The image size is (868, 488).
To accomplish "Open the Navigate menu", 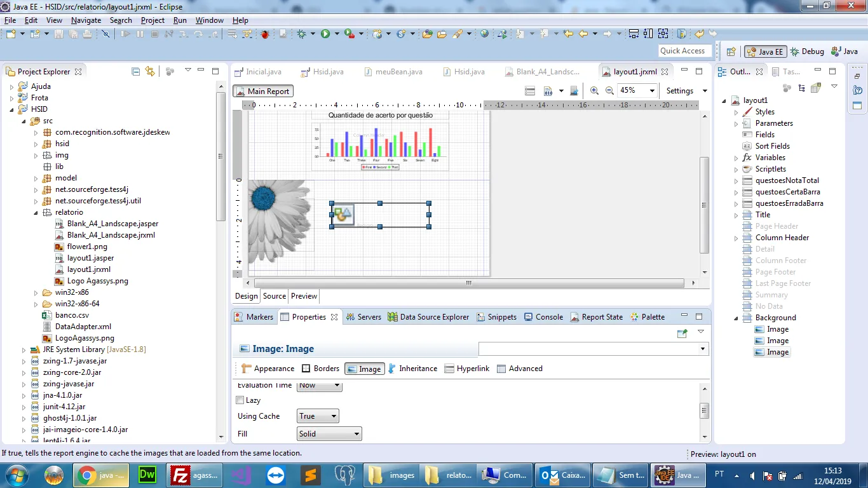I will [86, 20].
